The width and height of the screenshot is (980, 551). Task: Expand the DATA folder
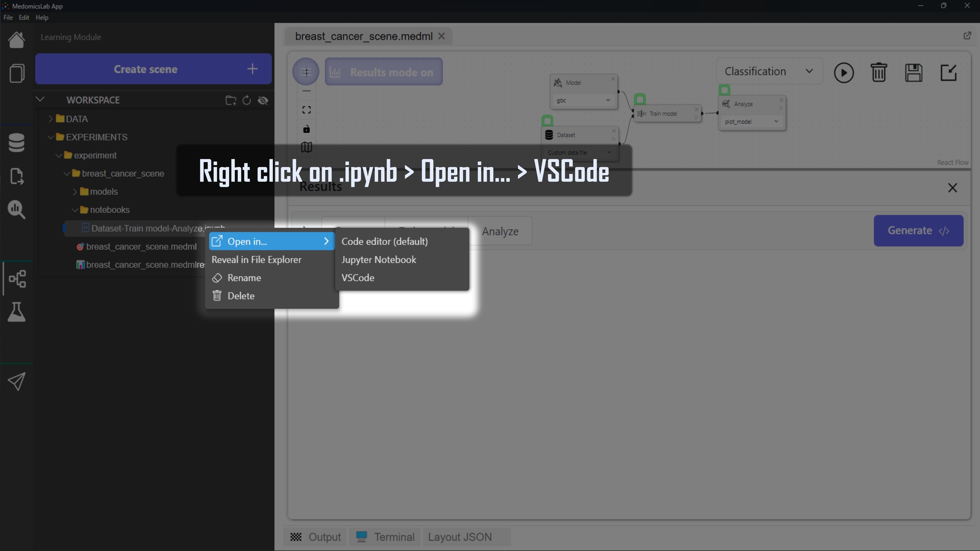[77, 119]
